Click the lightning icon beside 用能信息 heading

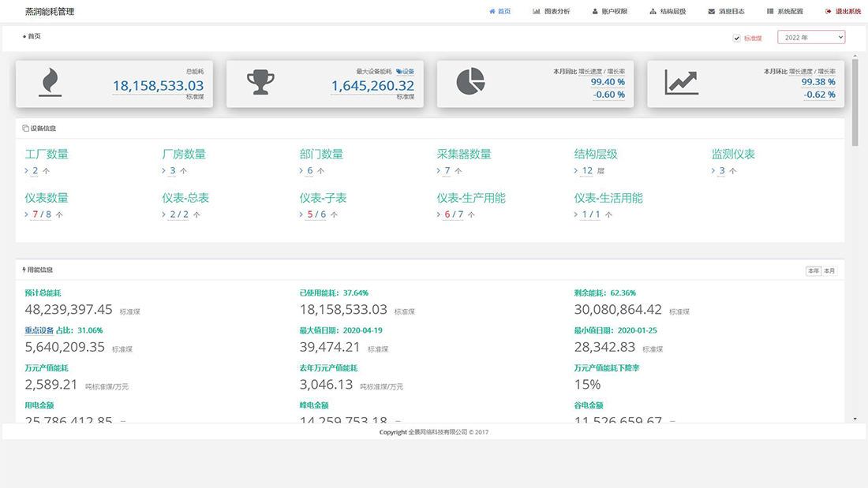tap(24, 270)
